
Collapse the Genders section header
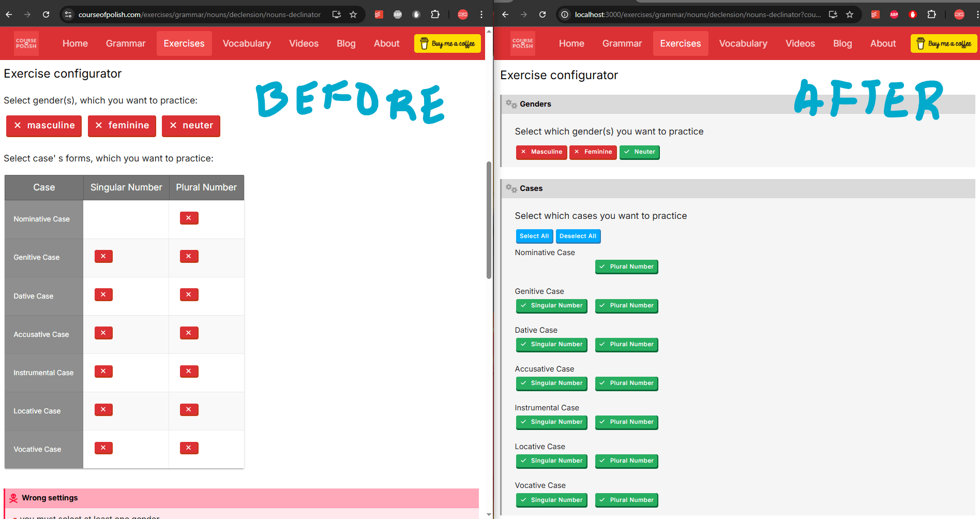click(535, 104)
